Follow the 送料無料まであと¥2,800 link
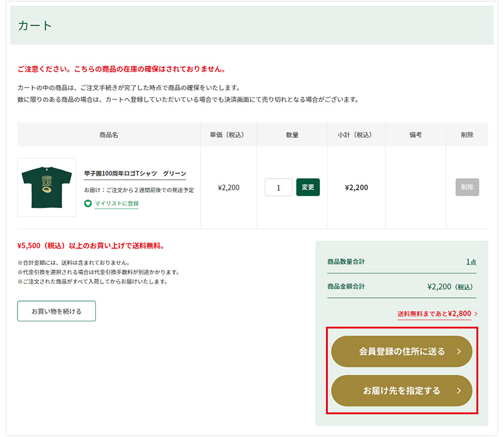The height and width of the screenshot is (437, 504). (434, 314)
